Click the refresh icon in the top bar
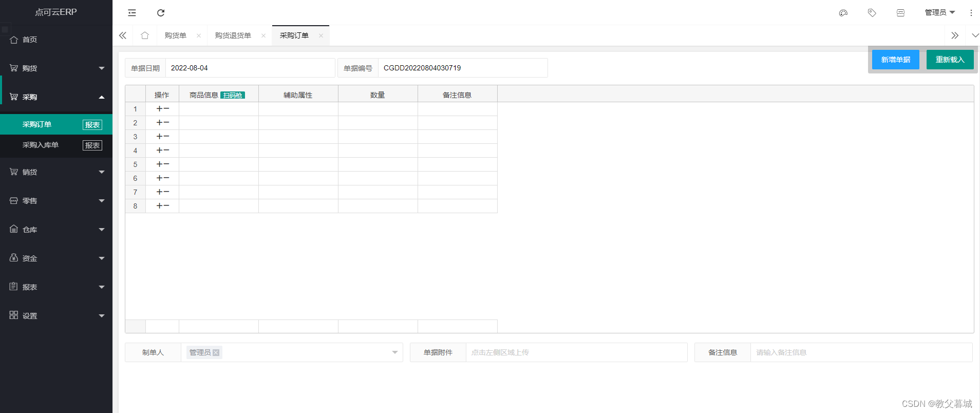The width and height of the screenshot is (980, 413). (x=161, y=13)
